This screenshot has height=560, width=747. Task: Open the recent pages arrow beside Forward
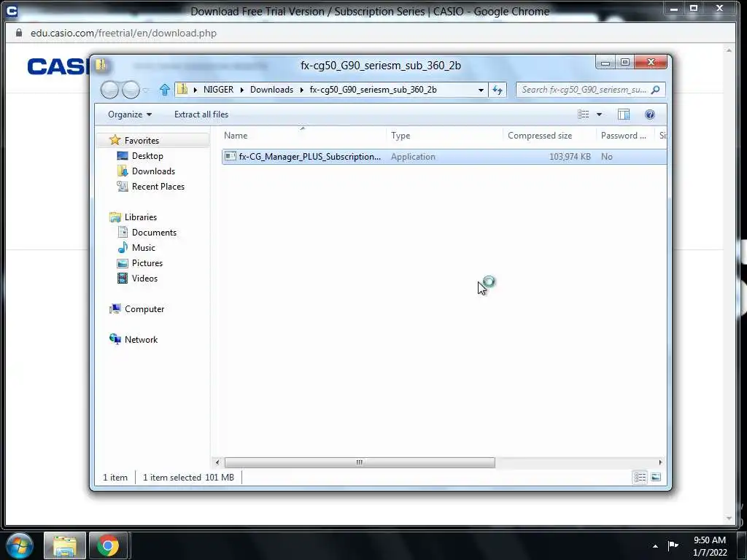146,90
